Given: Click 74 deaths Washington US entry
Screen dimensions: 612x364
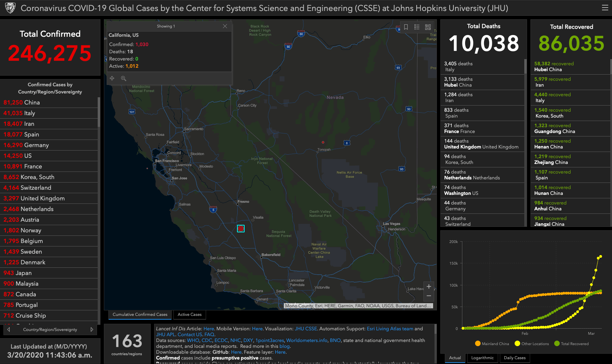Looking at the screenshot, I should tap(482, 190).
